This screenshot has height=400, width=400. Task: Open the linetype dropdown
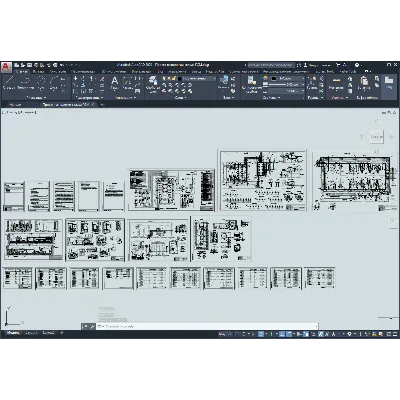click(x=287, y=91)
